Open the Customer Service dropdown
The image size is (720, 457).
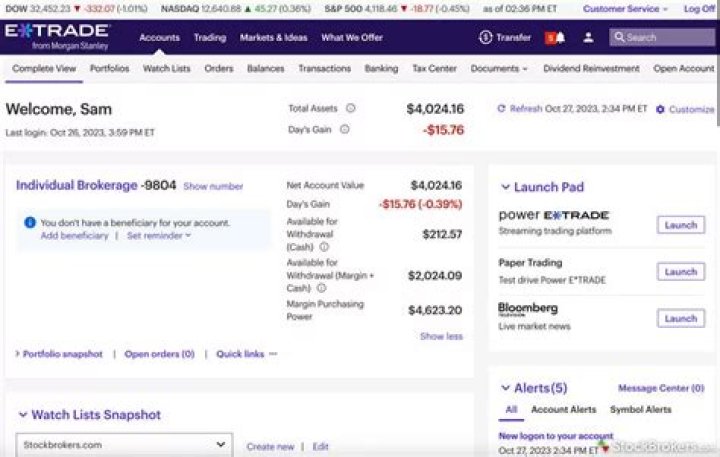tap(625, 9)
